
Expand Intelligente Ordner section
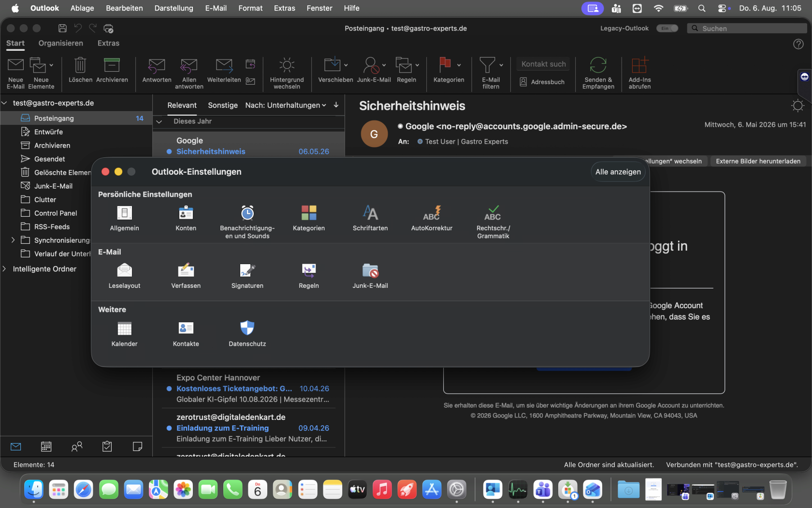point(4,269)
